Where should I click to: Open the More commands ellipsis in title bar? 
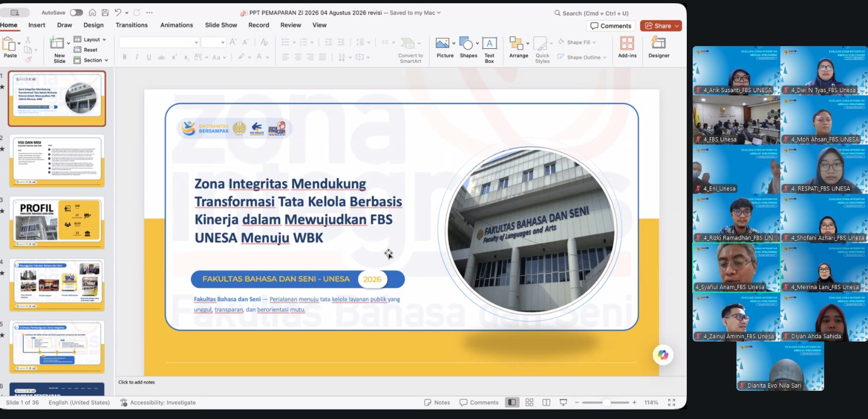[149, 12]
